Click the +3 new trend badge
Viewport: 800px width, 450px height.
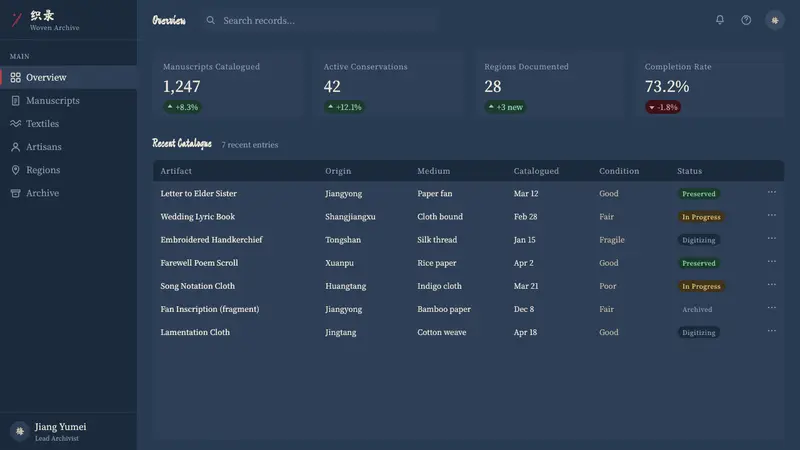point(505,107)
